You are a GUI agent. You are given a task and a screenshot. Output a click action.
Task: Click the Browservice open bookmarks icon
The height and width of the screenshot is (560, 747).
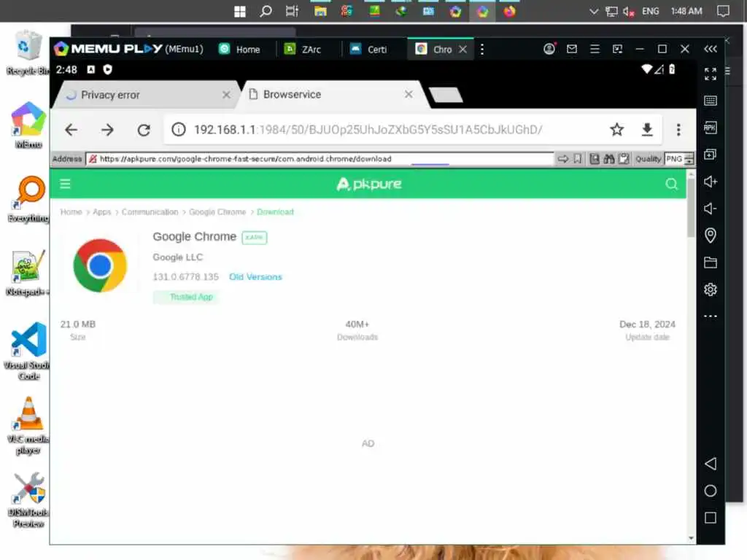coord(594,158)
